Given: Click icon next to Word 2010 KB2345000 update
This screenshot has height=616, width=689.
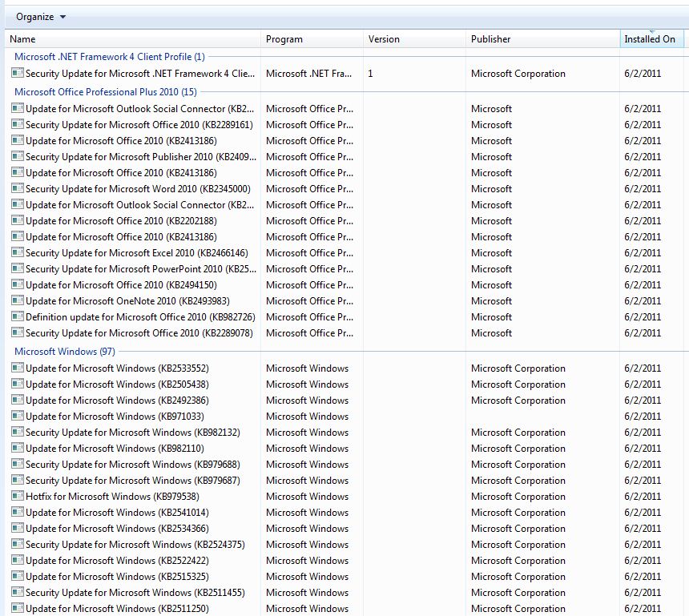Looking at the screenshot, I should 17,188.
